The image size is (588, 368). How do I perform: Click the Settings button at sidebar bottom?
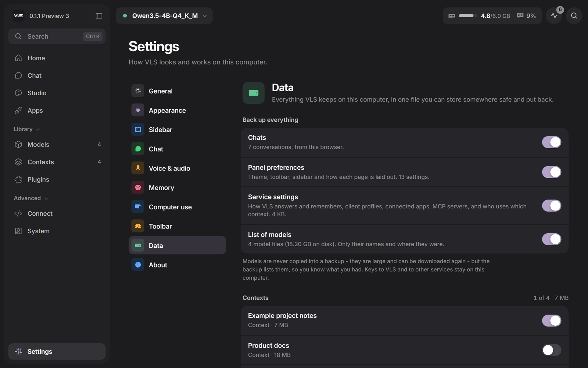pos(57,351)
